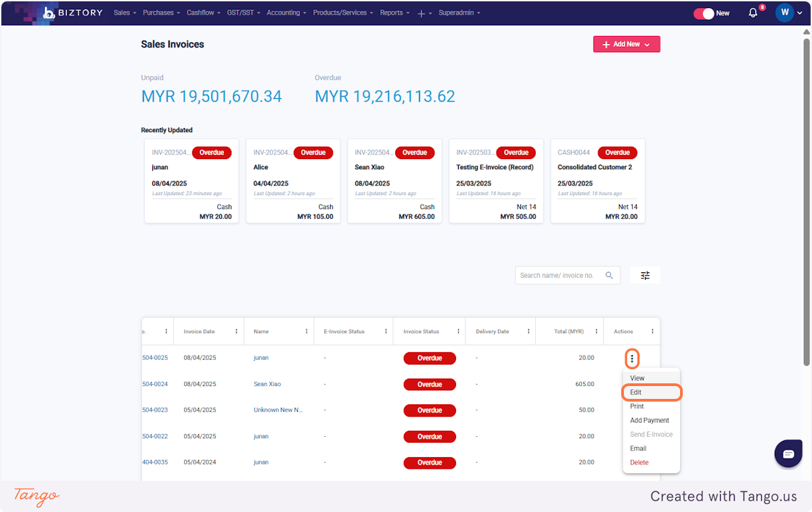Viewport: 812px width, 512px height.
Task: Open invoice link 404-0035
Action: click(155, 462)
